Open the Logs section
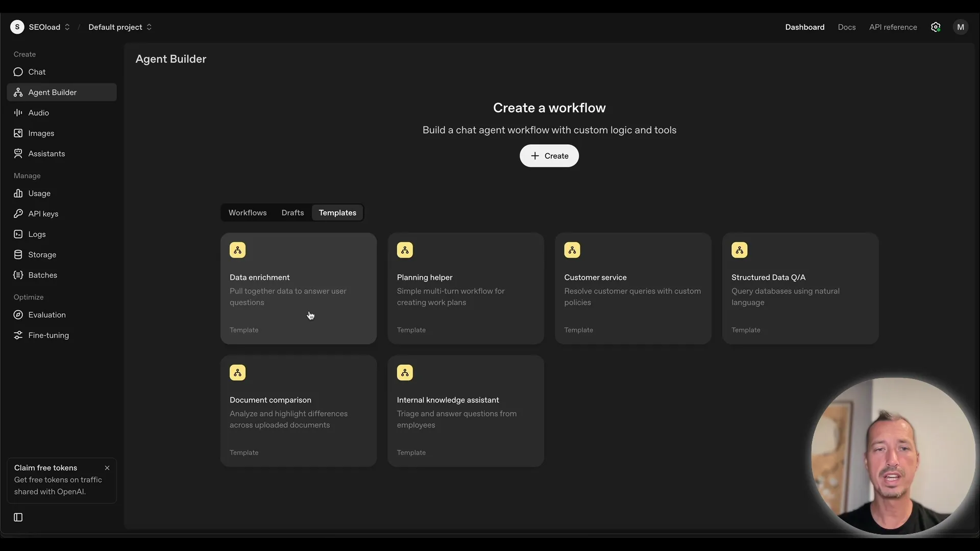This screenshot has height=551, width=980. pos(36,234)
